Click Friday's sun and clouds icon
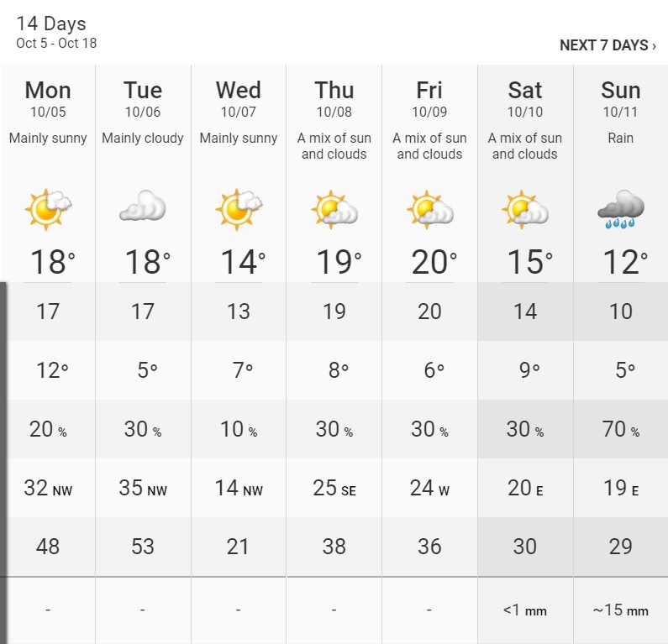 coord(430,209)
